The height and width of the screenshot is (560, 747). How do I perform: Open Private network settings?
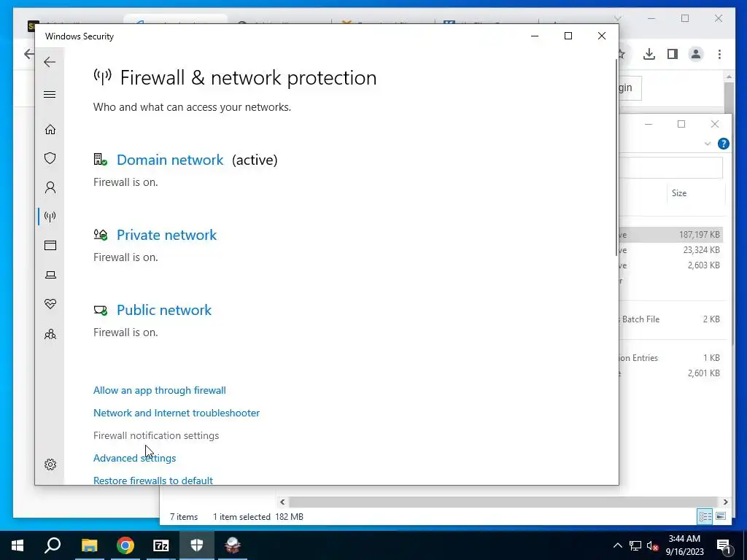click(167, 235)
